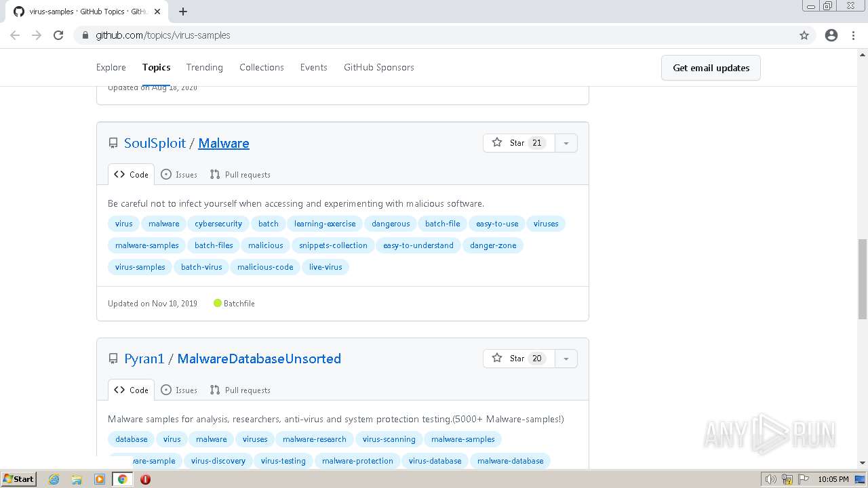
Task: Open the MalwareDatabaseUnsorted repository link
Action: click(259, 359)
